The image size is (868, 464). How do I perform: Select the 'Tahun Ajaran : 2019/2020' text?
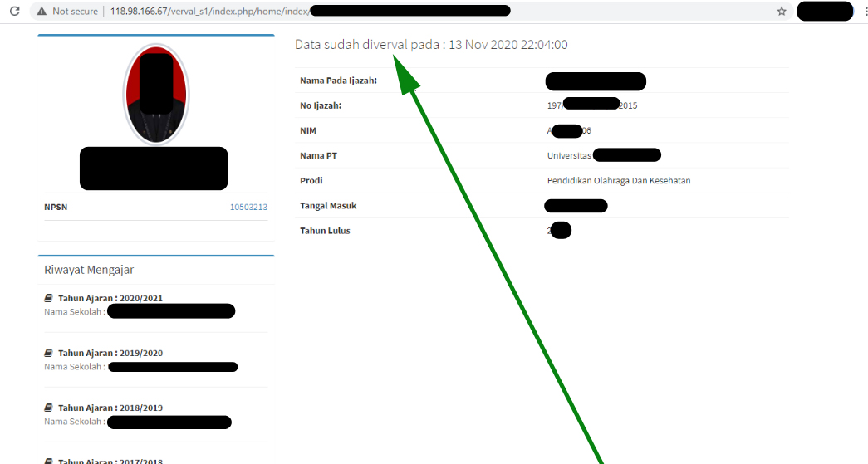[x=110, y=353]
